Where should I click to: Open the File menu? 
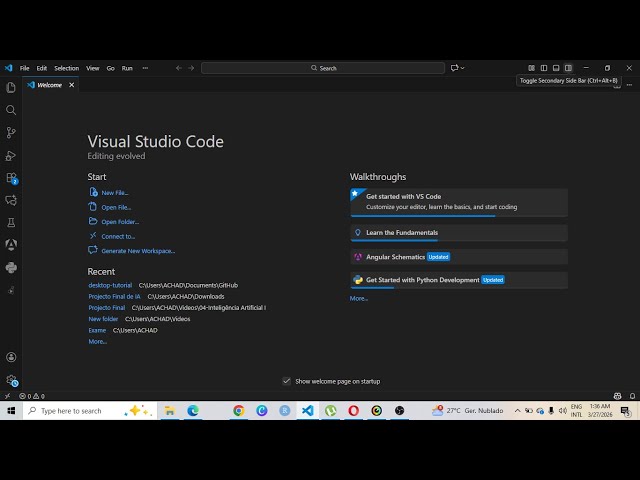click(24, 68)
